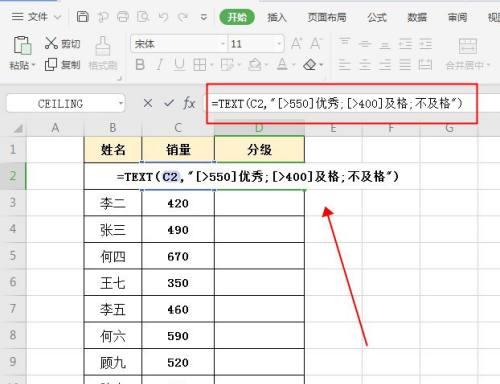The width and height of the screenshot is (500, 384).
Task: Expand the 文件 menu dropdown arrow
Action: coord(58,17)
